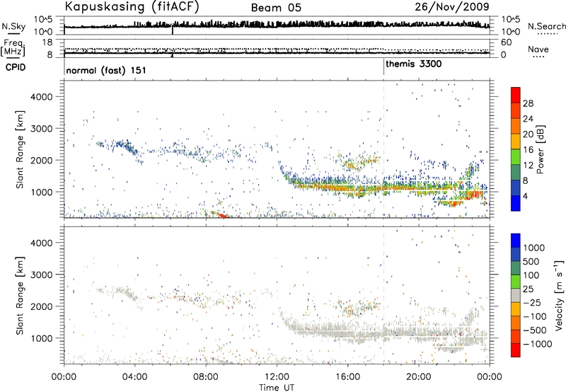Click the gray swatch of the velocity colorbar
Image resolution: width=566 pixels, height=392 pixels.
click(x=516, y=295)
